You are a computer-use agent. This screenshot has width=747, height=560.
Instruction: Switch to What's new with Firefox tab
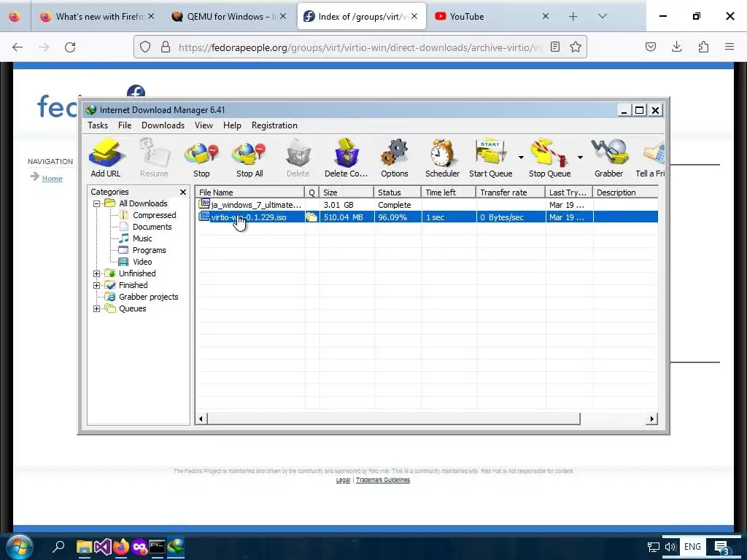[x=98, y=16]
